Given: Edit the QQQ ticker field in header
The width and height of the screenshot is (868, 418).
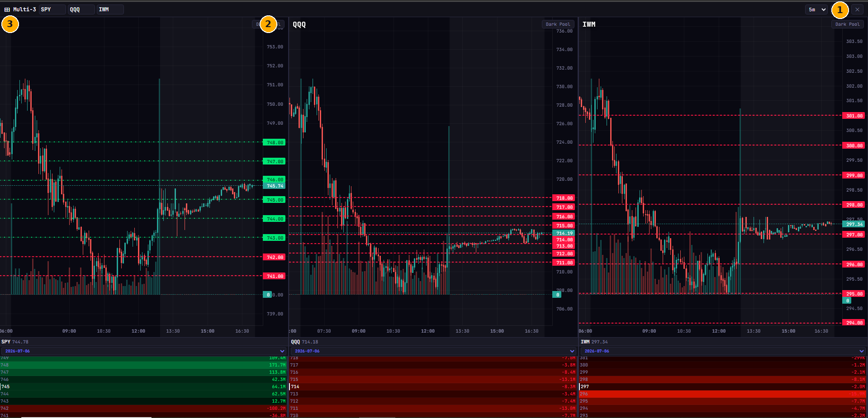Looking at the screenshot, I should (x=81, y=9).
